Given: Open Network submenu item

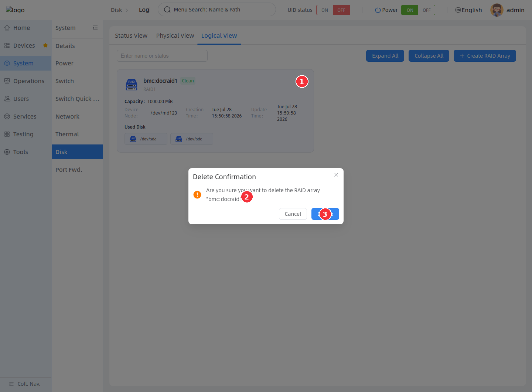Looking at the screenshot, I should [x=77, y=116].
